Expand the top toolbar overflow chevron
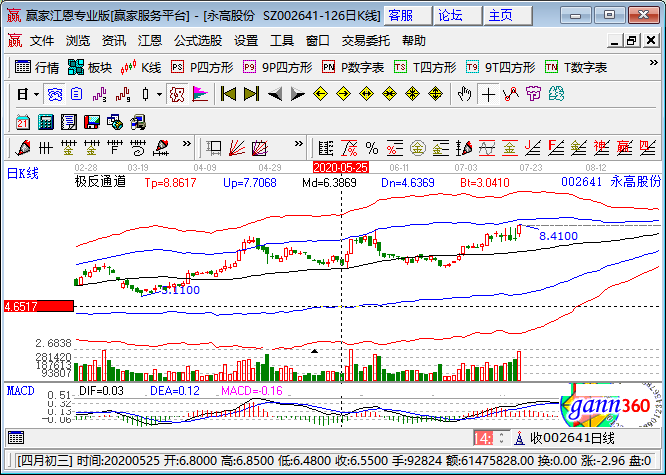The height and width of the screenshot is (475, 666). 653,63
